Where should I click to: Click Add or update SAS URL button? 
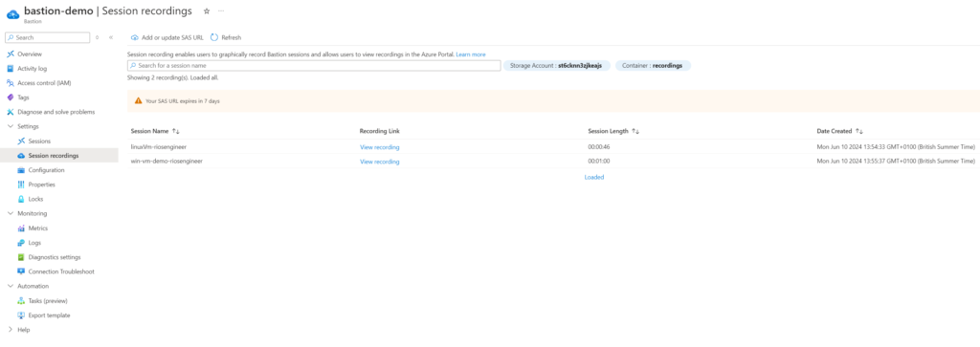[167, 37]
